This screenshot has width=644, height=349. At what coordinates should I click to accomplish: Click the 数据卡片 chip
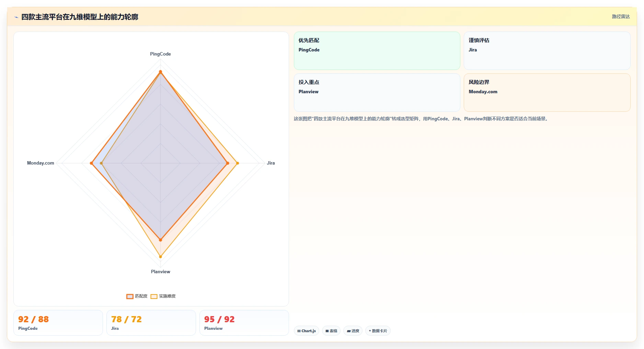tap(378, 331)
